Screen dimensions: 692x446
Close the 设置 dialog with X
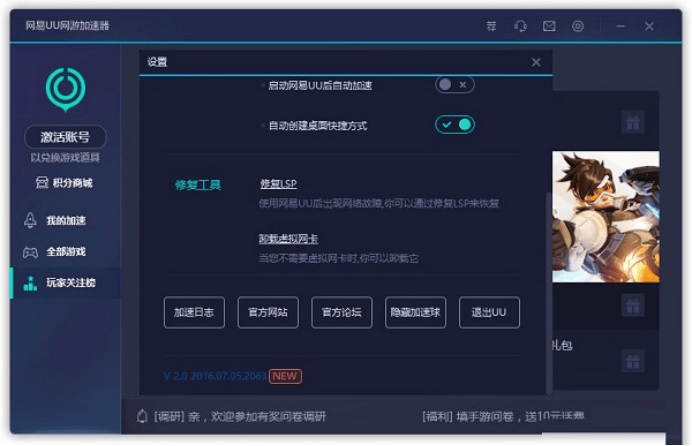[x=536, y=62]
